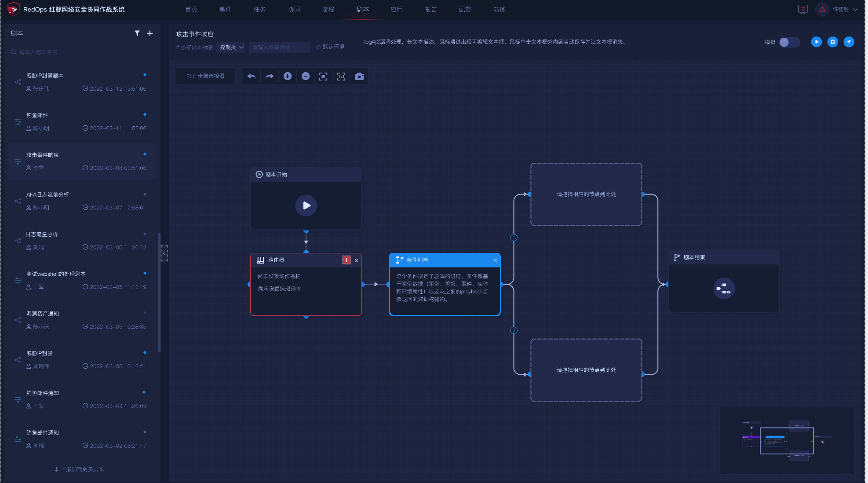Open the 流程 menu

tap(328, 9)
